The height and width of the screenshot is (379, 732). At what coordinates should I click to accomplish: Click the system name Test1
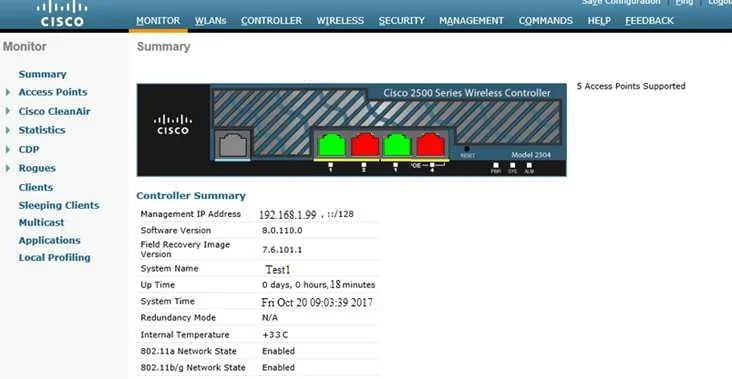point(278,270)
